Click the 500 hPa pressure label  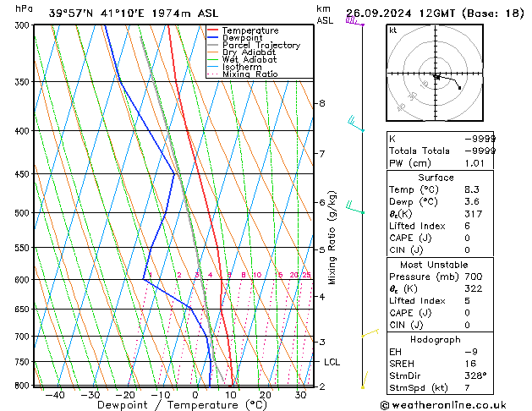click(x=24, y=213)
